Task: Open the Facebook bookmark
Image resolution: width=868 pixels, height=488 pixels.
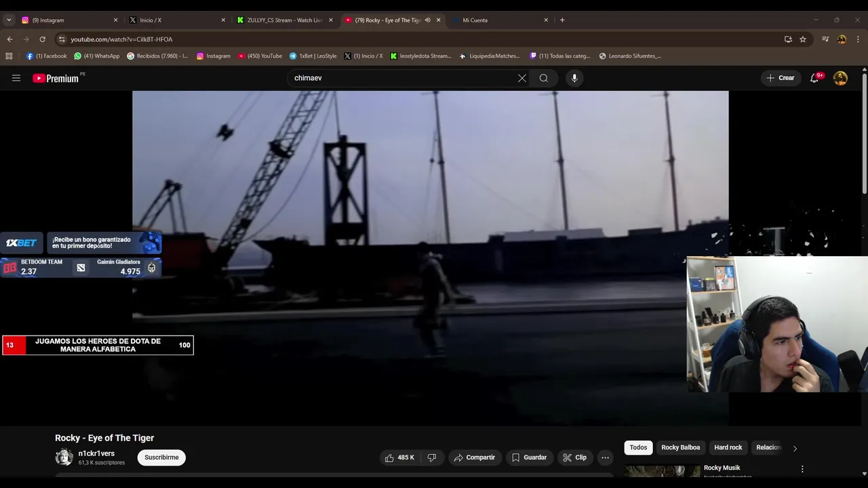Action: point(46,56)
